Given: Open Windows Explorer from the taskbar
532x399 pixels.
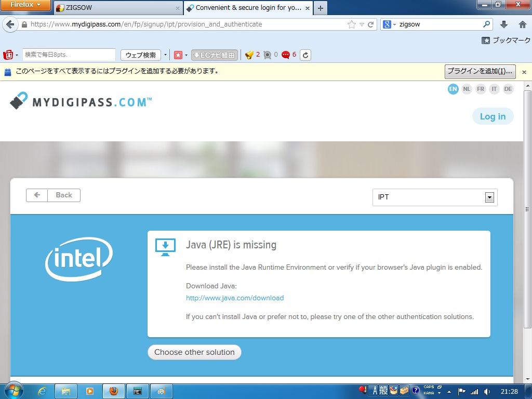Looking at the screenshot, I should tap(66, 391).
